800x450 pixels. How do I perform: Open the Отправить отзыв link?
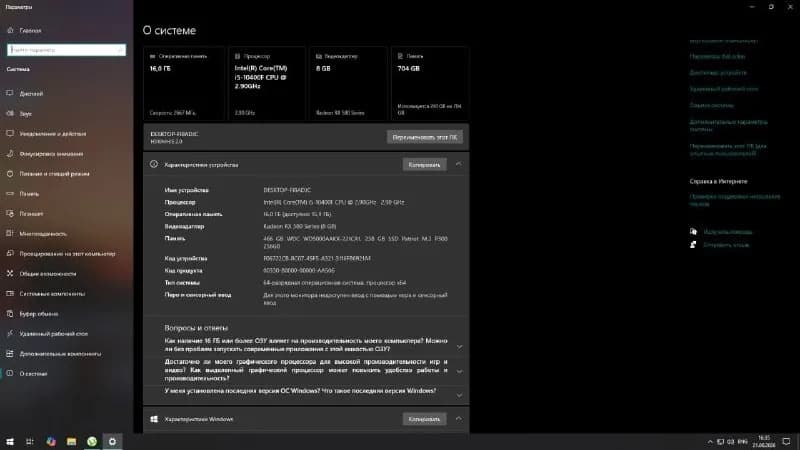[x=726, y=245]
